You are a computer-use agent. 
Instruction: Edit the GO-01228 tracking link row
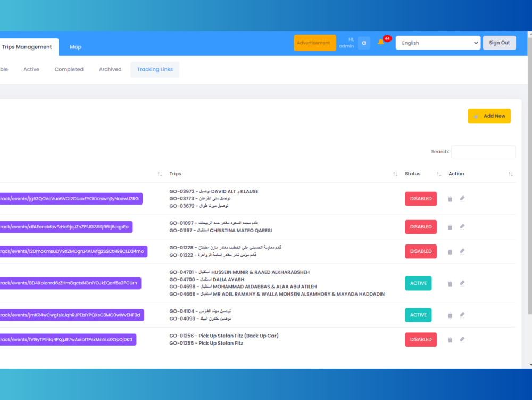462,251
